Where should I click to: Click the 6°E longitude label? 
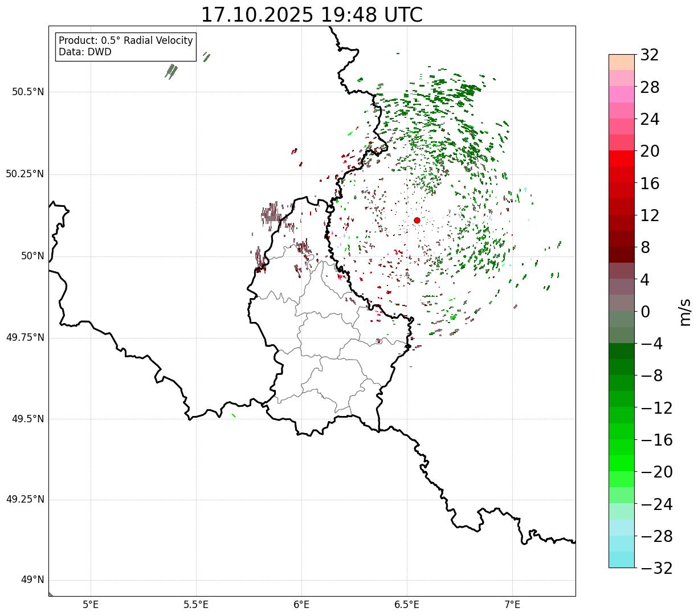(x=301, y=604)
